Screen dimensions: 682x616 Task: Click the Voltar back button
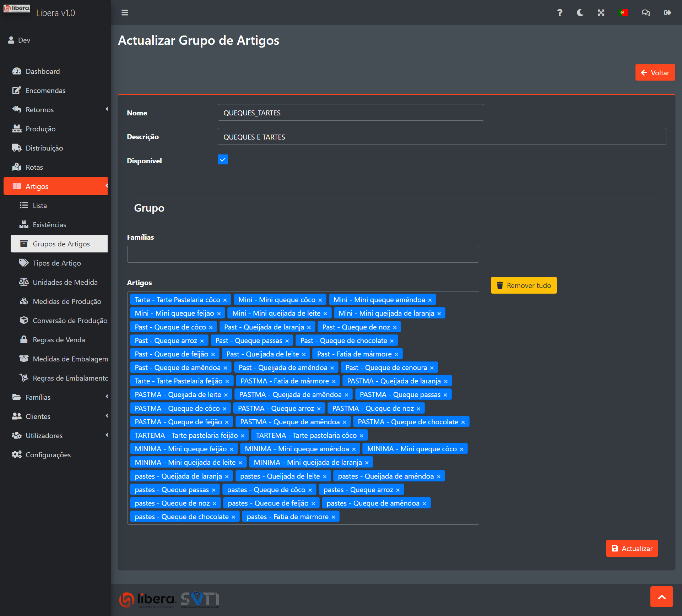point(655,72)
